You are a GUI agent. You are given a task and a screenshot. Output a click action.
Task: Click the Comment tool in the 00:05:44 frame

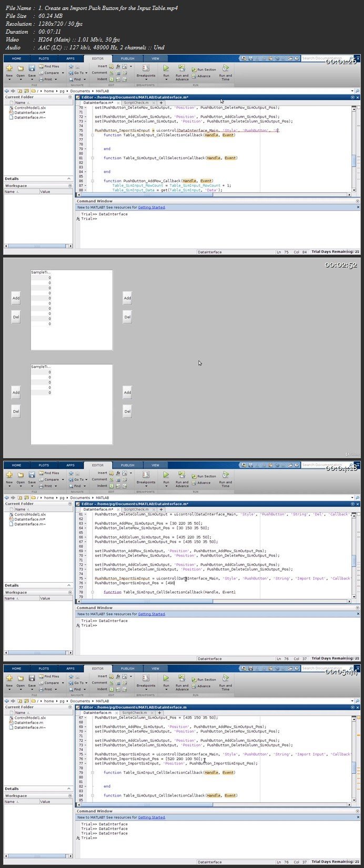pyautogui.click(x=99, y=683)
